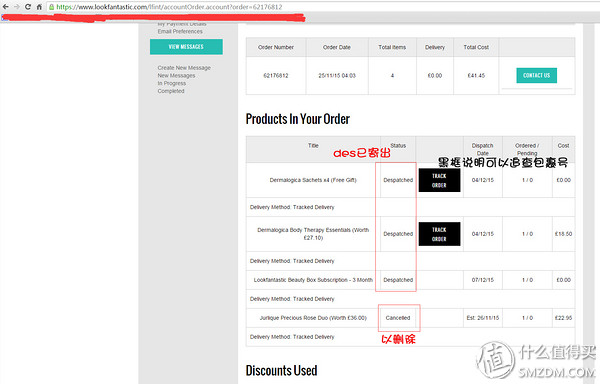Click the Cancelled status cell

[x=398, y=318]
